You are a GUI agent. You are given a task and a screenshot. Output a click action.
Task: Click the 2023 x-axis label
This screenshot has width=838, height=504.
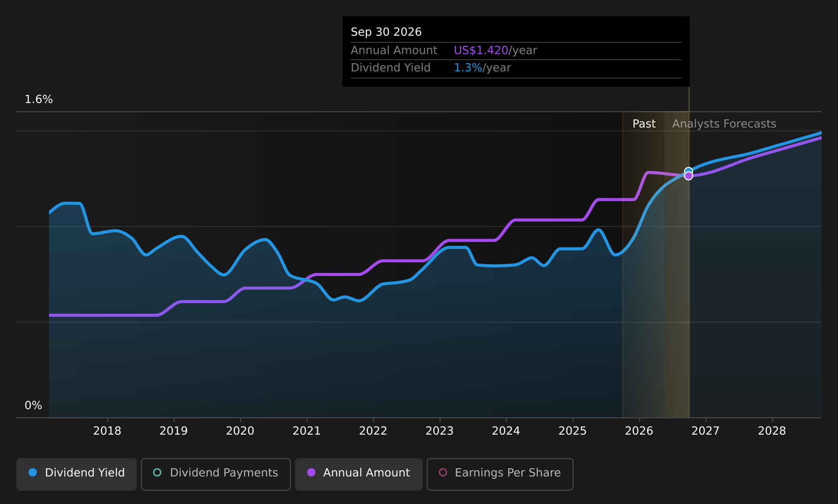point(439,431)
